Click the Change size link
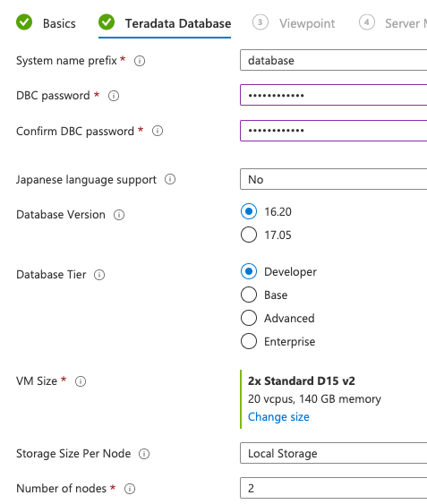Screen dimensions: 427x504 point(278,417)
